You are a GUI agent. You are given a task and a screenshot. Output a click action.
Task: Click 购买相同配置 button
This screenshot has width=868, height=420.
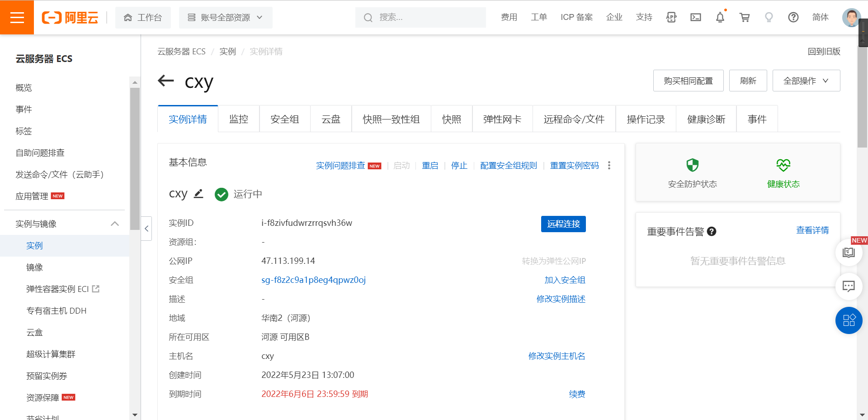(688, 81)
